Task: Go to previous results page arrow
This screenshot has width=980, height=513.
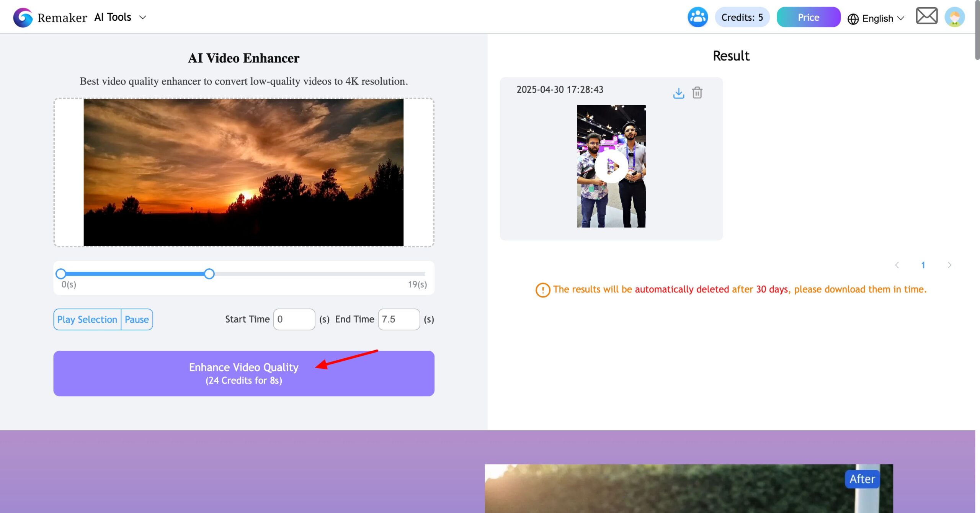Action: (897, 265)
